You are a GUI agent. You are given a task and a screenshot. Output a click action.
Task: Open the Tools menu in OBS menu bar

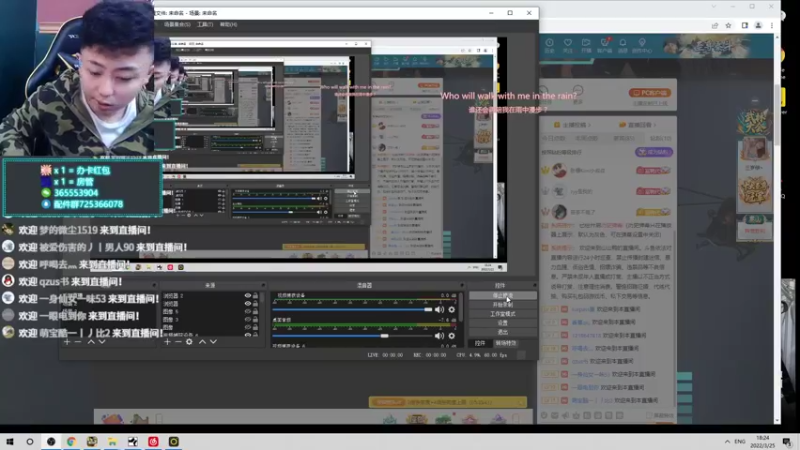(205, 24)
